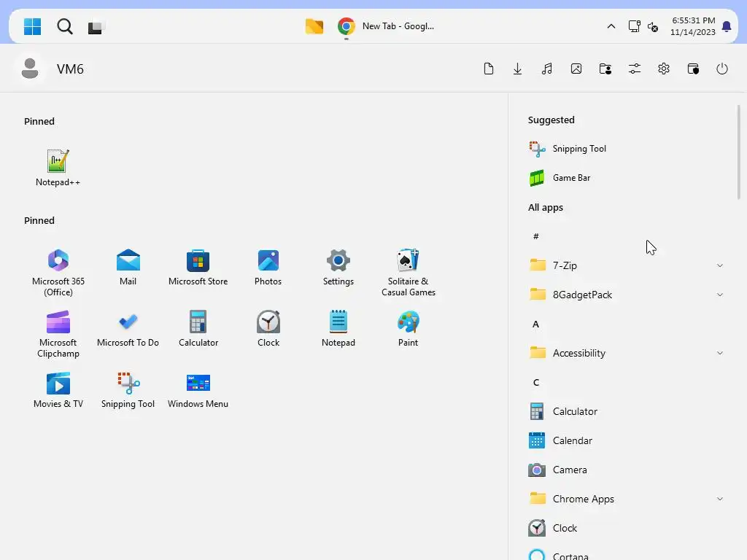Open the Documents folder icon in header

point(488,69)
